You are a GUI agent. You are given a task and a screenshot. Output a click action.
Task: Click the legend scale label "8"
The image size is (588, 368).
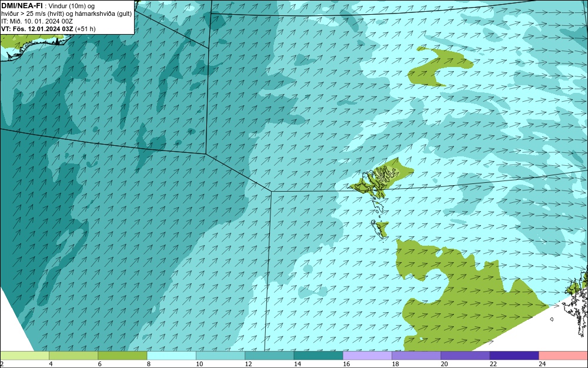click(149, 364)
